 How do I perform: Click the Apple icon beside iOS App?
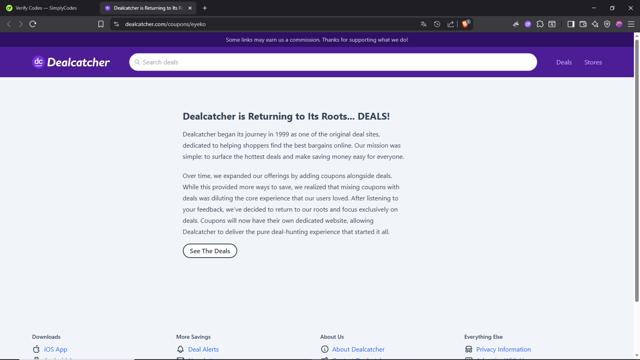pos(36,349)
